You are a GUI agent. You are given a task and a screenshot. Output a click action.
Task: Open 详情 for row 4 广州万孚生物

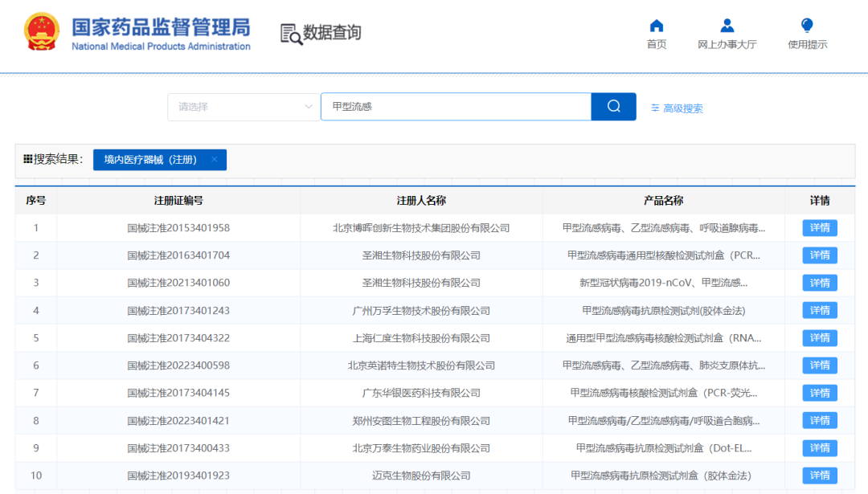click(x=819, y=311)
